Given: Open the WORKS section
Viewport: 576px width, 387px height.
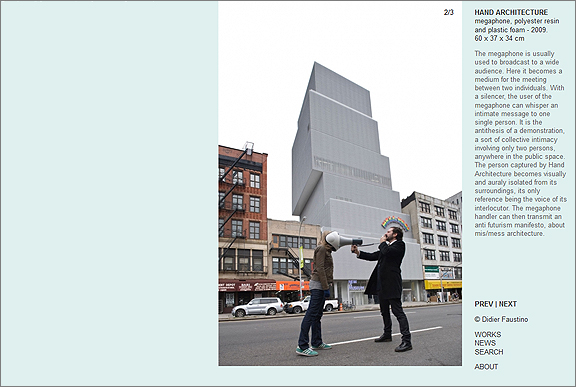Looking at the screenshot, I should click(487, 334).
